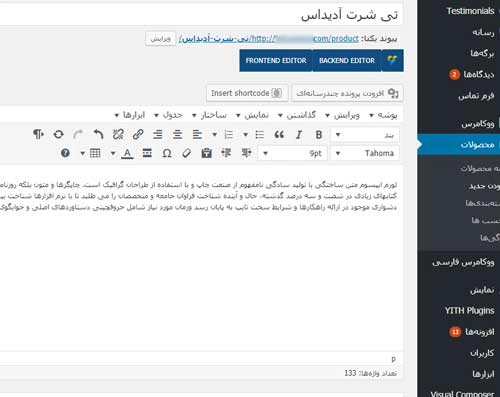Image resolution: width=500 pixels, height=397 pixels.
Task: Click the circular refresh arrows toolbar icon
Action: click(58, 135)
